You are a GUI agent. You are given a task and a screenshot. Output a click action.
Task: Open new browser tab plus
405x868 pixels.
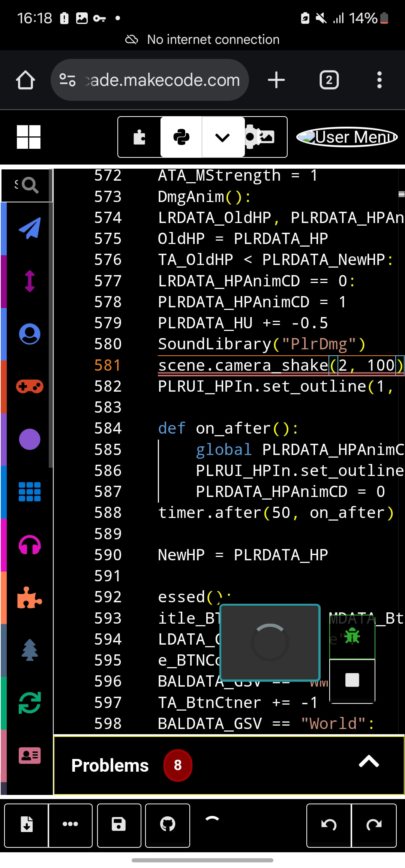point(276,80)
